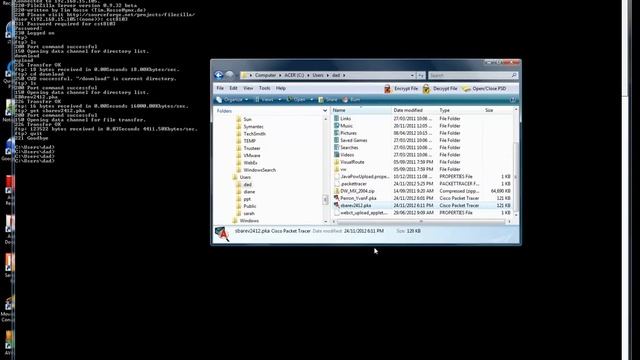Click the Open toolbar button
Image resolution: width=640 pixels, height=360 pixels.
pyautogui.click(x=297, y=100)
